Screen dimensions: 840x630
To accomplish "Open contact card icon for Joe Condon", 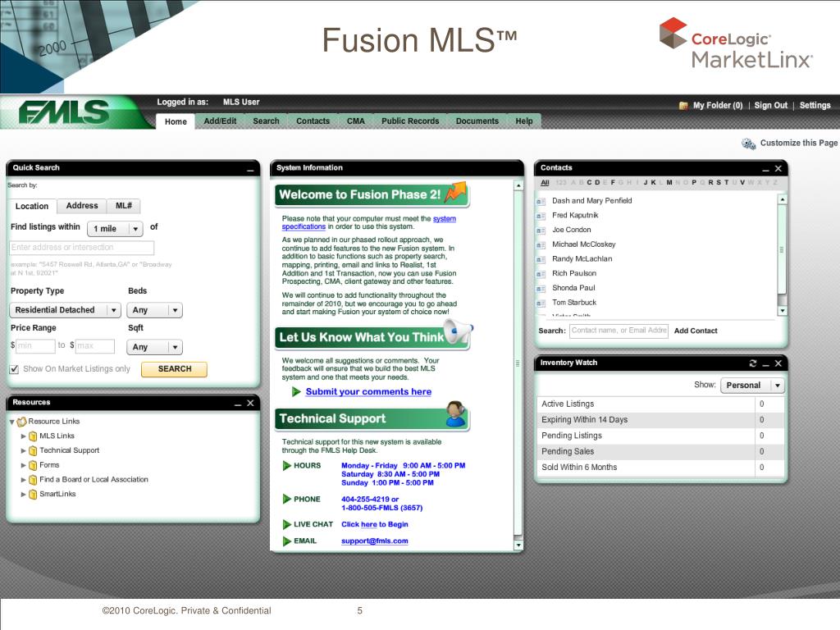I will [541, 231].
